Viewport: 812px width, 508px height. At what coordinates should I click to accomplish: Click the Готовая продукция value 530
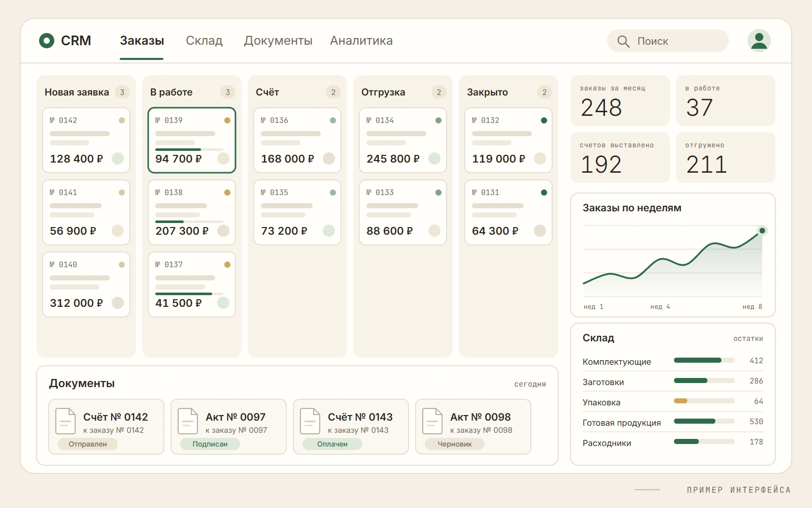click(756, 422)
